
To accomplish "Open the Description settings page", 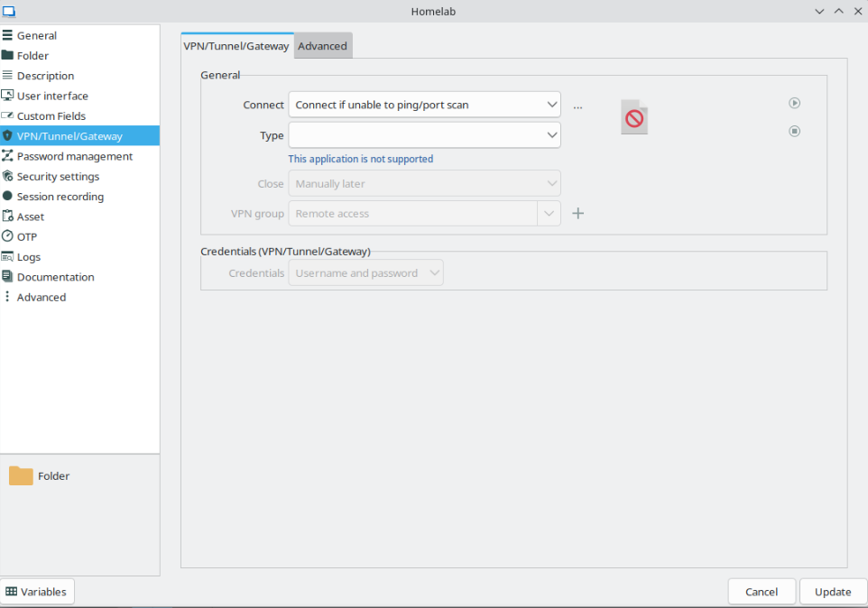I will [79, 75].
